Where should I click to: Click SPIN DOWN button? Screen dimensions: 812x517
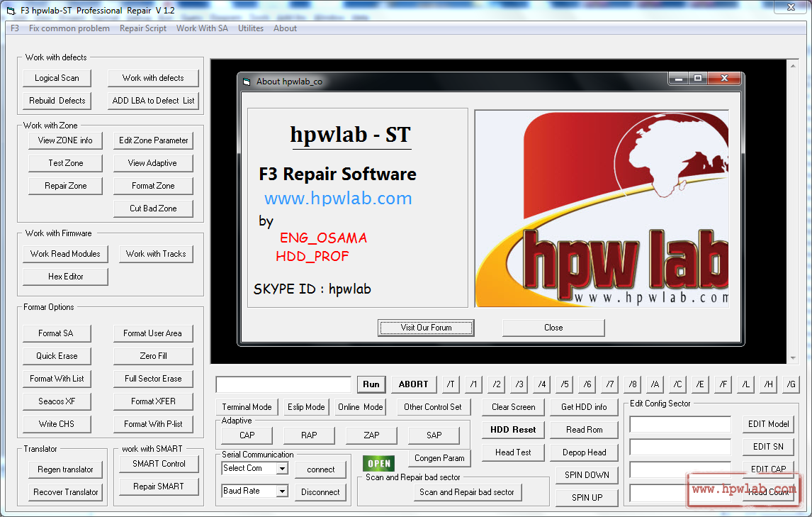(587, 475)
